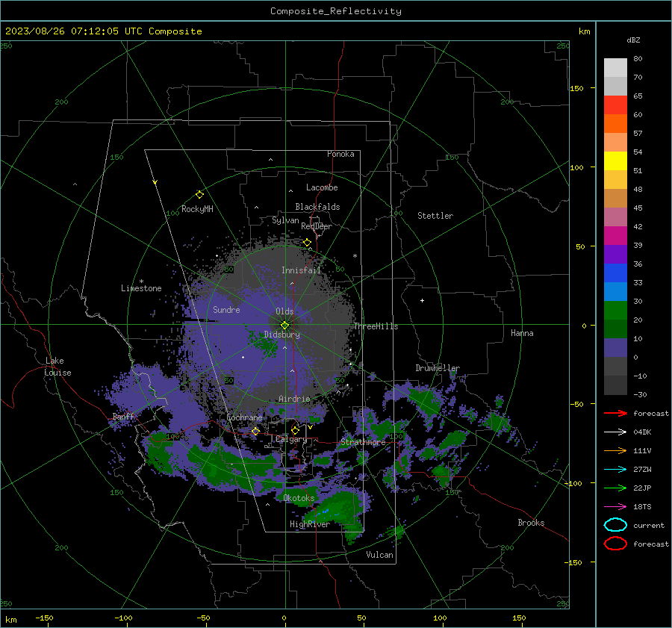Click the cyan current ellipse icon

(615, 525)
